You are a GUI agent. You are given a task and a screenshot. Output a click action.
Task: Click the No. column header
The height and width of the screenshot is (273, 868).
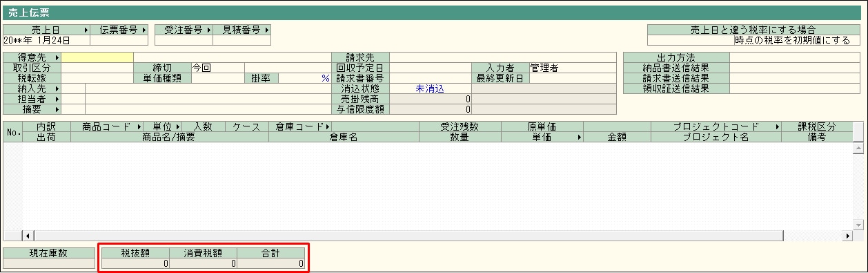pyautogui.click(x=12, y=132)
